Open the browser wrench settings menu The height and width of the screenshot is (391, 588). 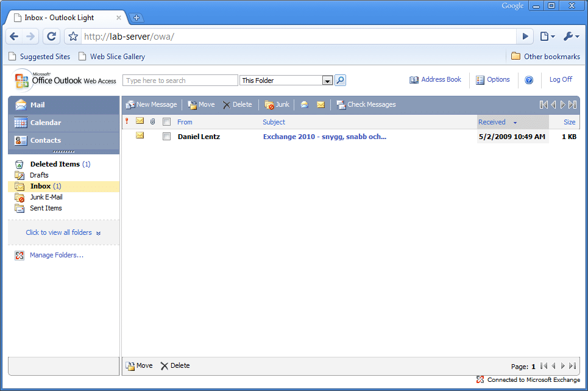coord(571,37)
